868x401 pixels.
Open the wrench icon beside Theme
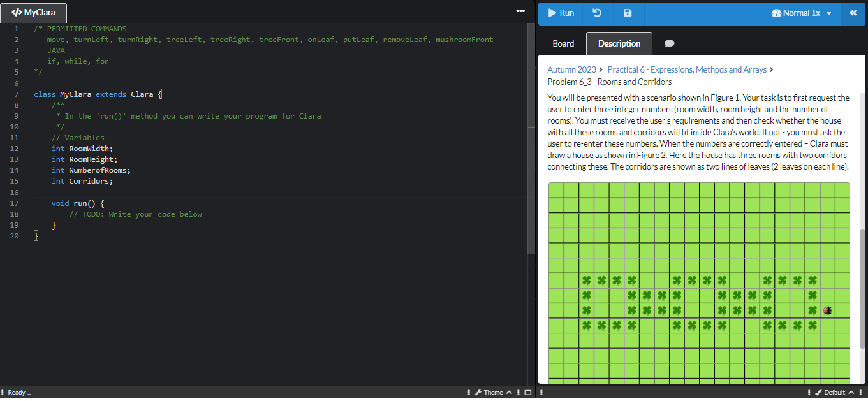click(x=480, y=392)
